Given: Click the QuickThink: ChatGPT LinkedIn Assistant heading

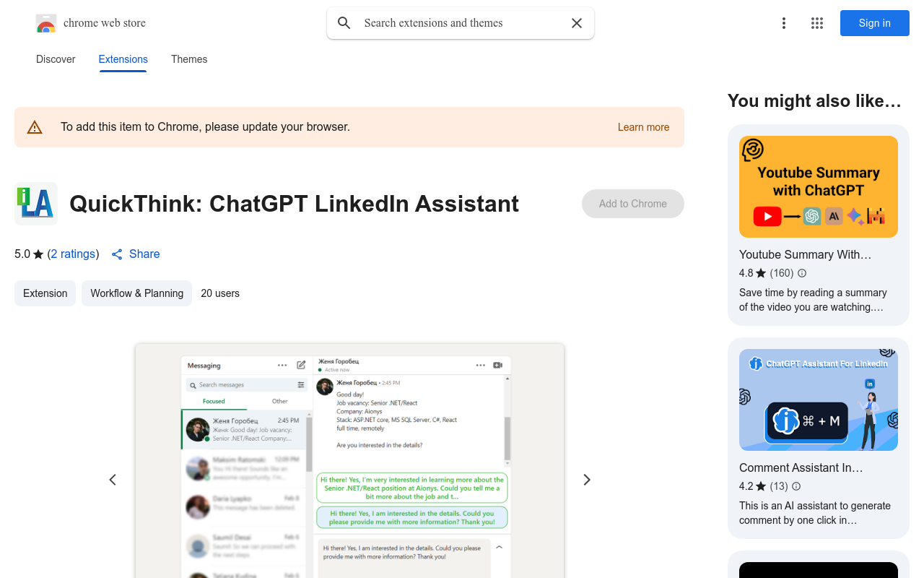Looking at the screenshot, I should [294, 204].
